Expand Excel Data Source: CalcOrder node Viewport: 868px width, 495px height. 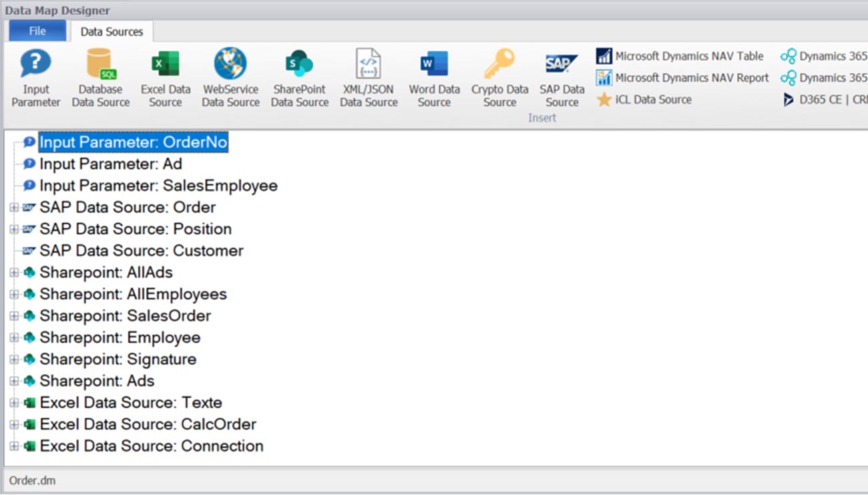(14, 424)
